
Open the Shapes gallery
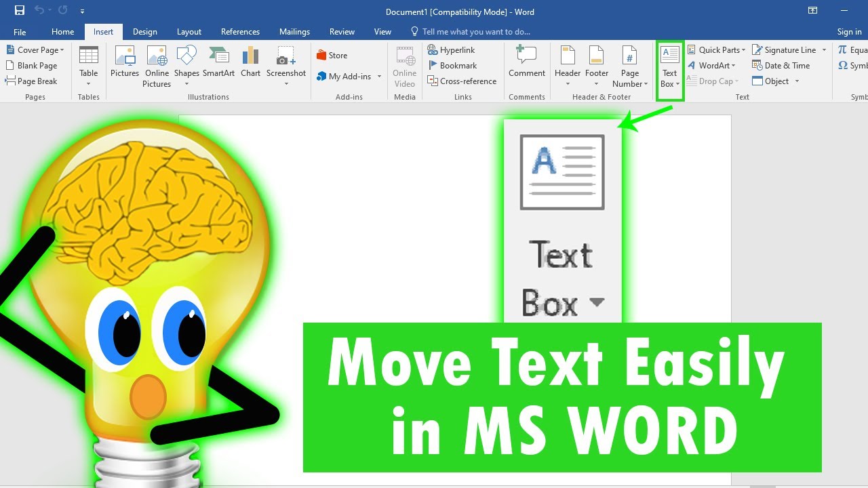[186, 66]
